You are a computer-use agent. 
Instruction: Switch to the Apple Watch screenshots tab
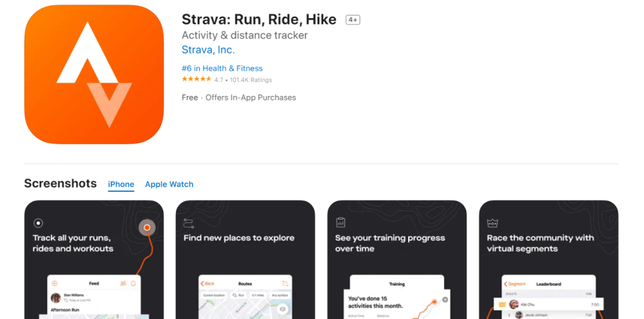[169, 185]
